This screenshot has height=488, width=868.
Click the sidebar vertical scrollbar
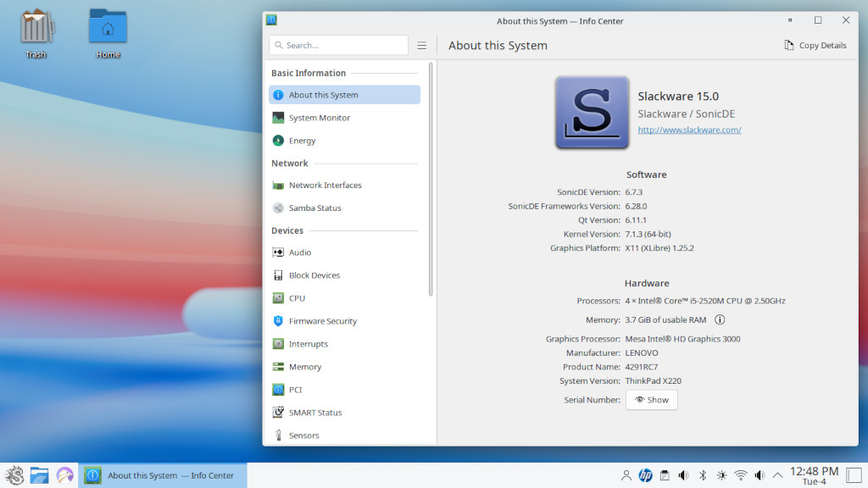[x=431, y=180]
